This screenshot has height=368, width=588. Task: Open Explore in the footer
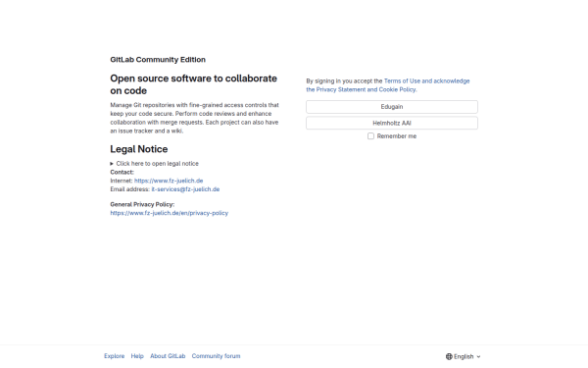(x=114, y=356)
